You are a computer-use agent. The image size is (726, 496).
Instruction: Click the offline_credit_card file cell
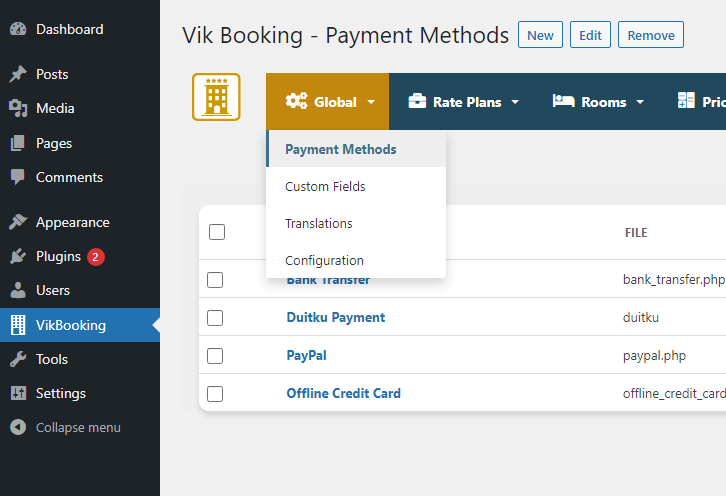point(674,394)
